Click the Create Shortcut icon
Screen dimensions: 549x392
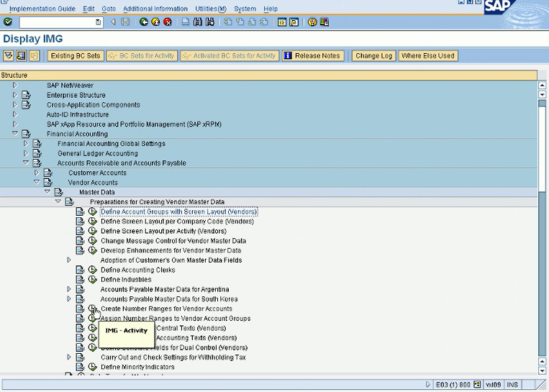294,22
